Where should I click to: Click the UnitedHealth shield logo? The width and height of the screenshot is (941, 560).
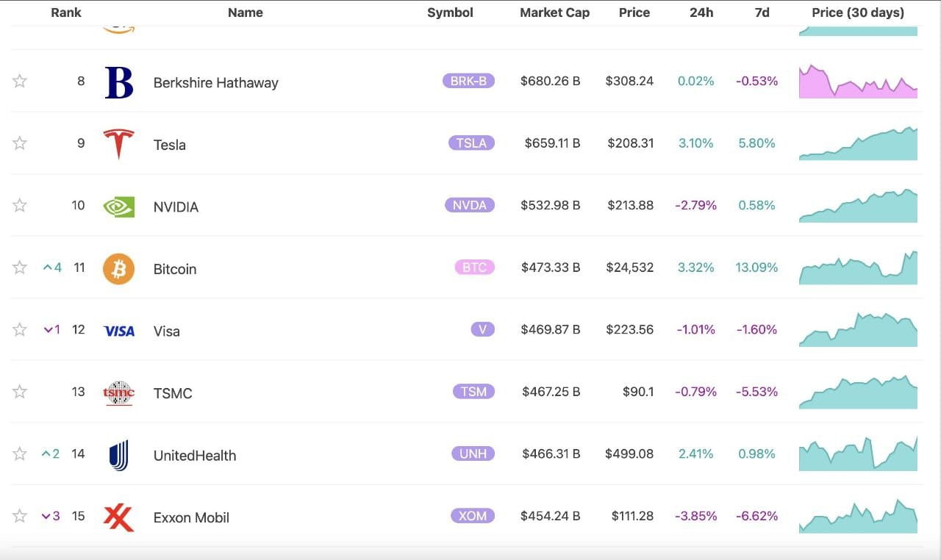point(118,453)
